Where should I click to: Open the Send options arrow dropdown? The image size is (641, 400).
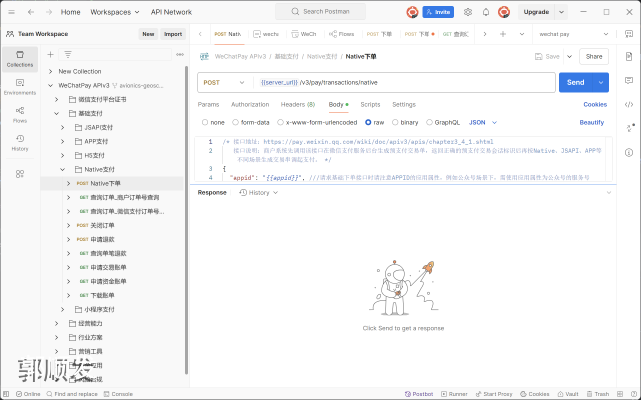(601, 83)
